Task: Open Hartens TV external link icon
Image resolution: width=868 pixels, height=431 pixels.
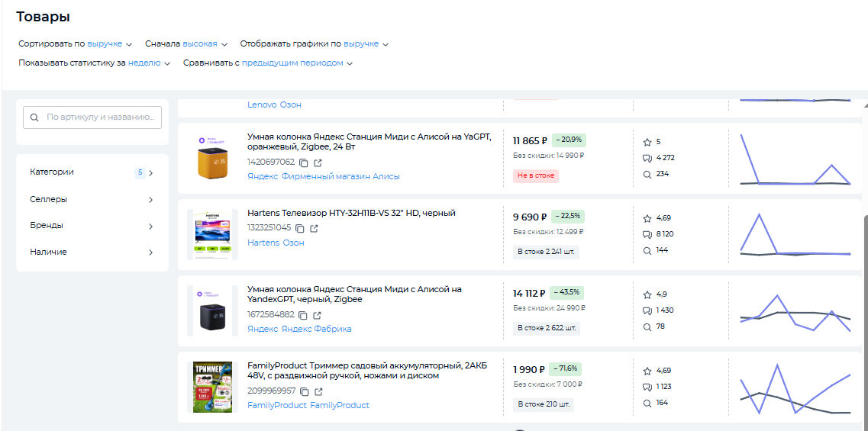Action: pos(314,228)
